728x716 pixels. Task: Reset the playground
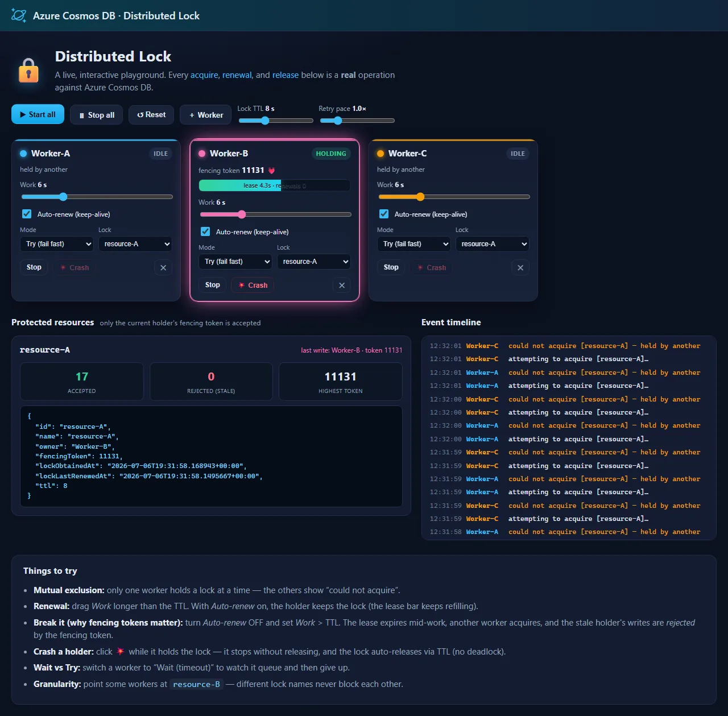[151, 115]
